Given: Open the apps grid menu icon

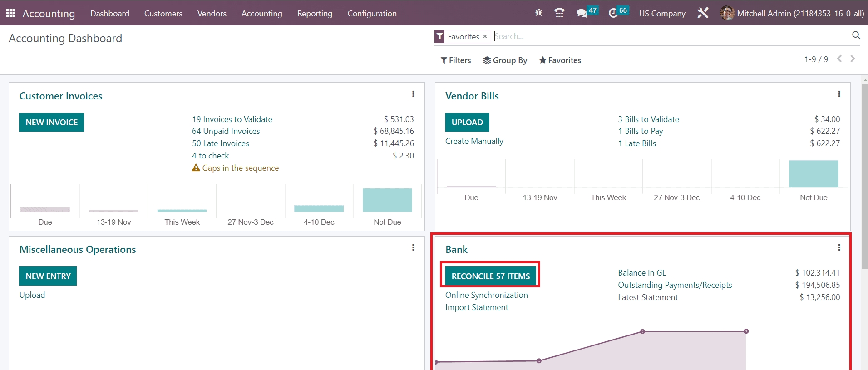Looking at the screenshot, I should pyautogui.click(x=11, y=13).
